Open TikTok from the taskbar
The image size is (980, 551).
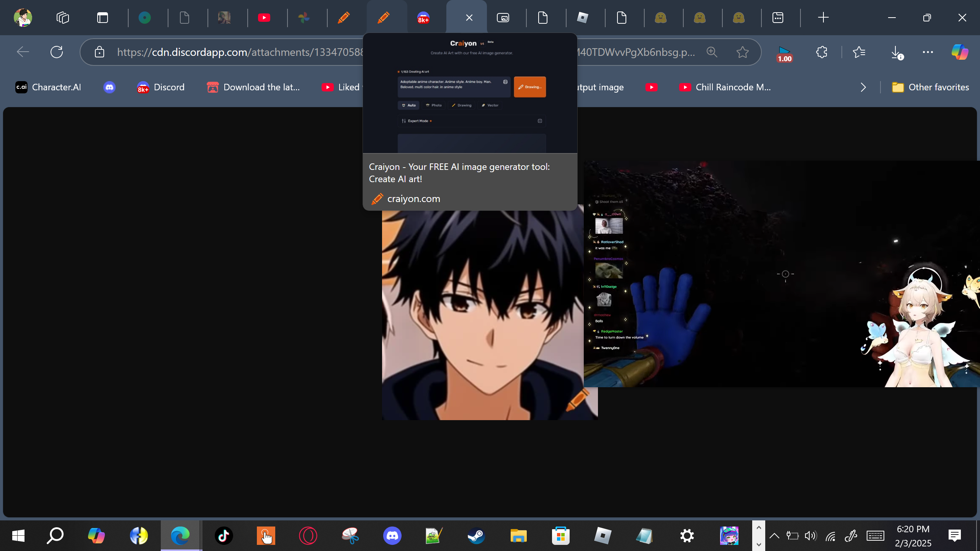224,536
